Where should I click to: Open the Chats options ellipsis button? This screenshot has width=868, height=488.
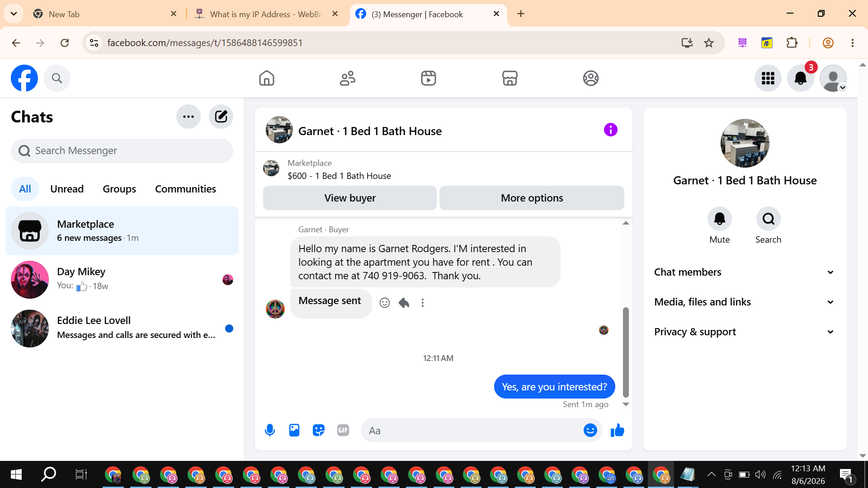[189, 117]
